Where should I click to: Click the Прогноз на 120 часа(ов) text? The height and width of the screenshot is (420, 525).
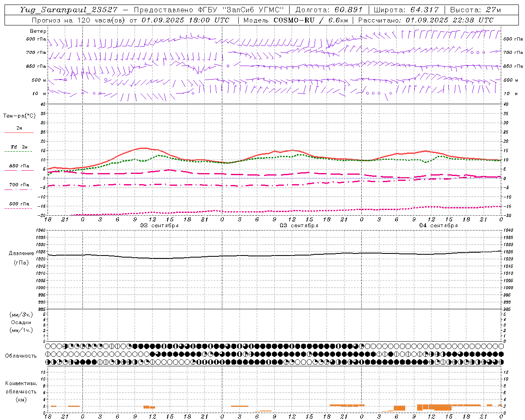79,20
